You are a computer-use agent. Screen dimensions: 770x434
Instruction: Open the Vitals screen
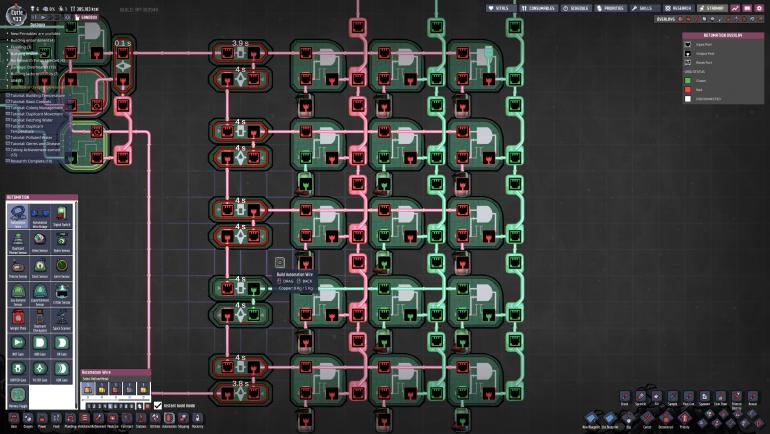point(501,8)
